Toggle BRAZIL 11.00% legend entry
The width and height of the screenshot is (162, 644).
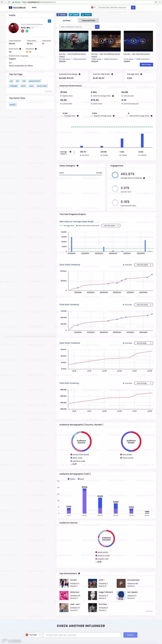coord(76,458)
